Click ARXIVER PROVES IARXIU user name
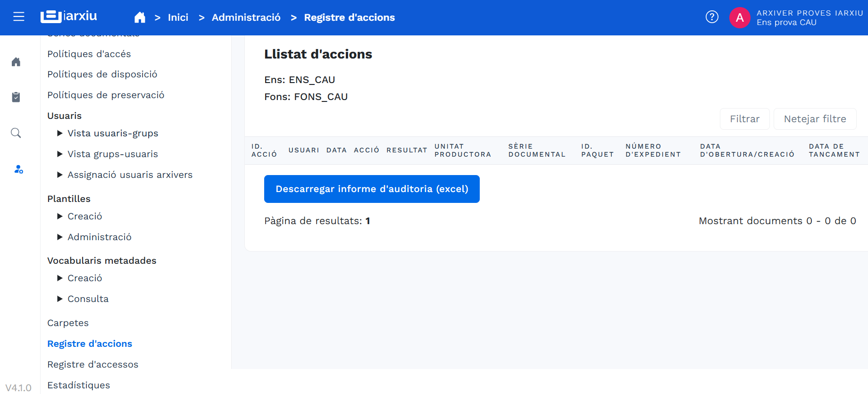This screenshot has height=394, width=868. pyautogui.click(x=810, y=13)
